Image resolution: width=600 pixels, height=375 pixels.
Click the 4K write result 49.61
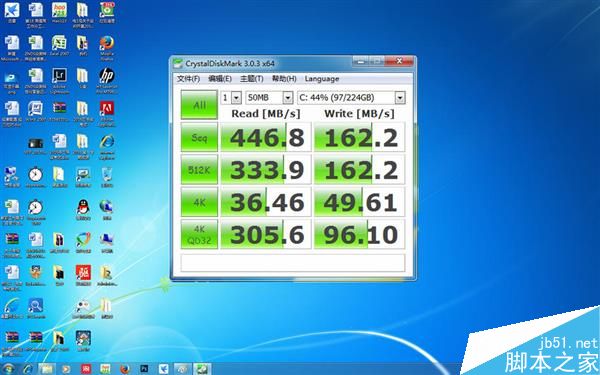tap(359, 202)
